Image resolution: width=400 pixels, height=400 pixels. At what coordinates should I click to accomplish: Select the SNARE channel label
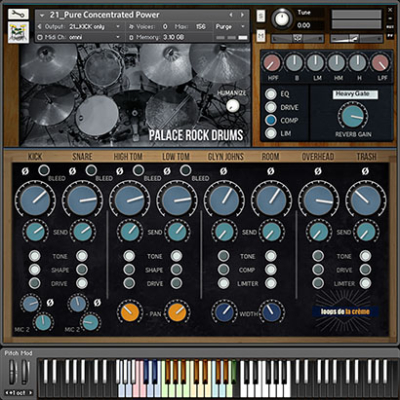point(82,157)
